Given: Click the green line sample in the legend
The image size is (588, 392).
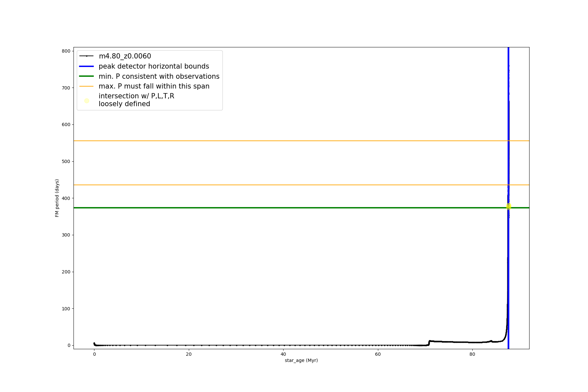Looking at the screenshot, I should point(87,76).
